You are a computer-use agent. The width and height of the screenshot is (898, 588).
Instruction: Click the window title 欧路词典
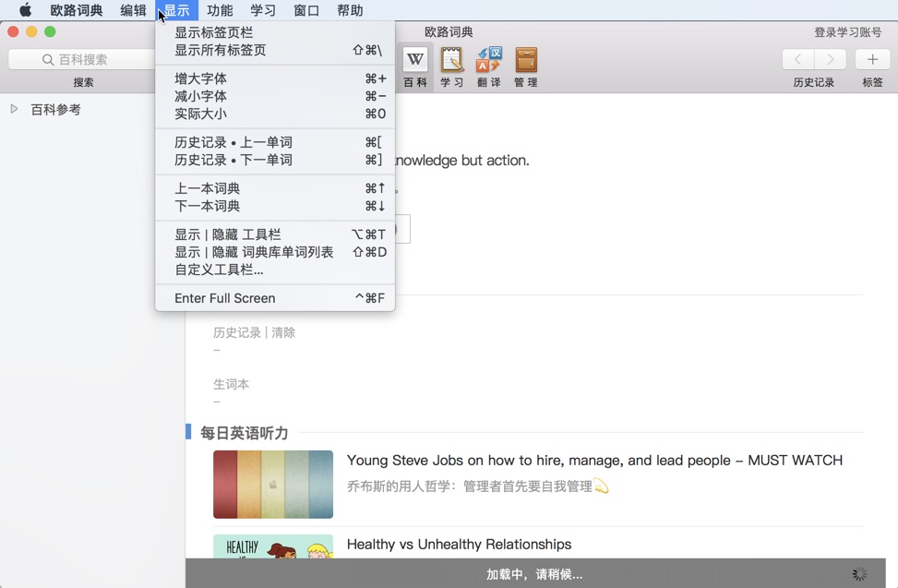click(x=449, y=32)
